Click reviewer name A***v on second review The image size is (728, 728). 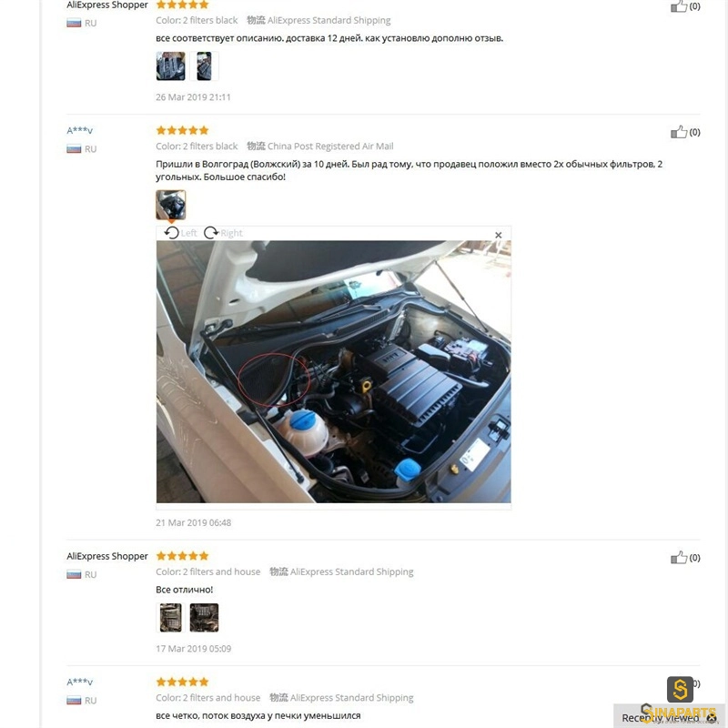[x=79, y=130]
